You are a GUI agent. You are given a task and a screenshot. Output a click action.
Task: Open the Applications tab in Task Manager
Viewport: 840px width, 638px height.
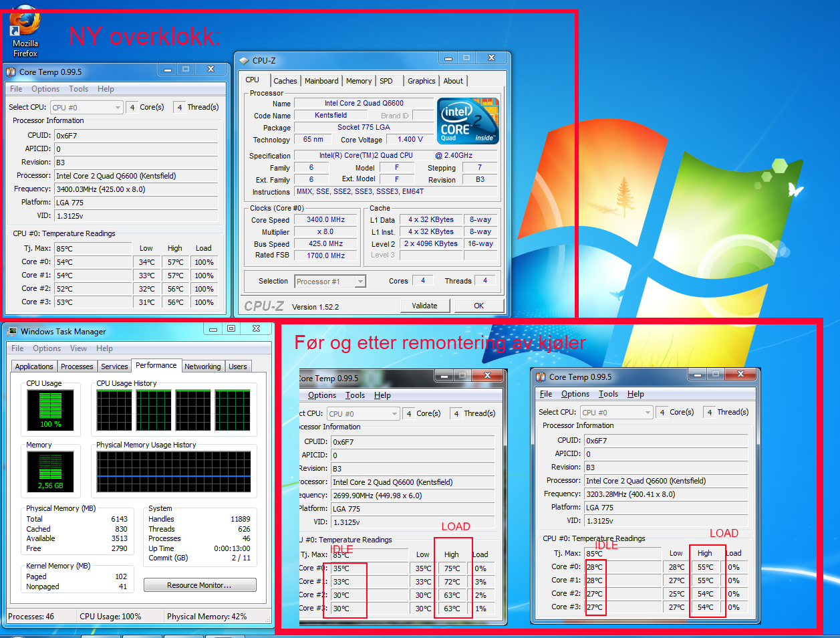tap(34, 366)
